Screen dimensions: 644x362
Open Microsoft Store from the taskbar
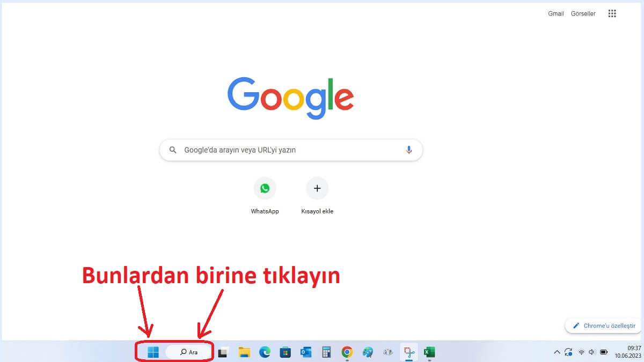pyautogui.click(x=286, y=352)
